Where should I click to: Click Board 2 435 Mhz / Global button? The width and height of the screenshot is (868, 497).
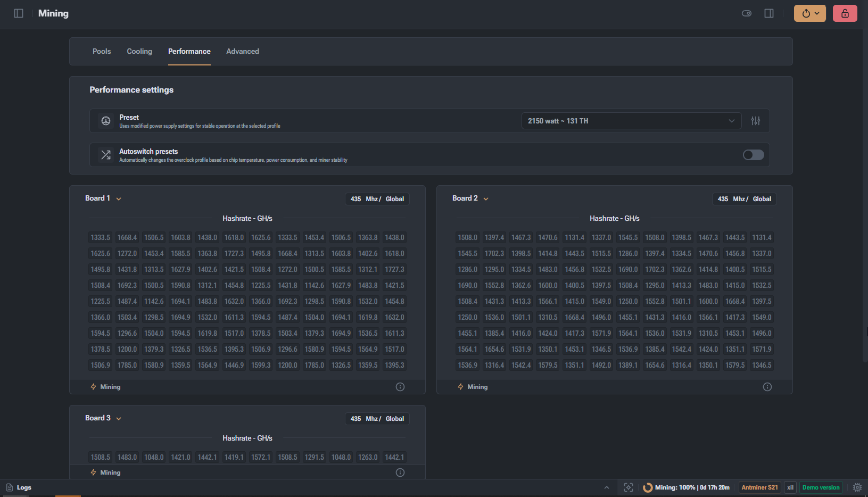[745, 199]
